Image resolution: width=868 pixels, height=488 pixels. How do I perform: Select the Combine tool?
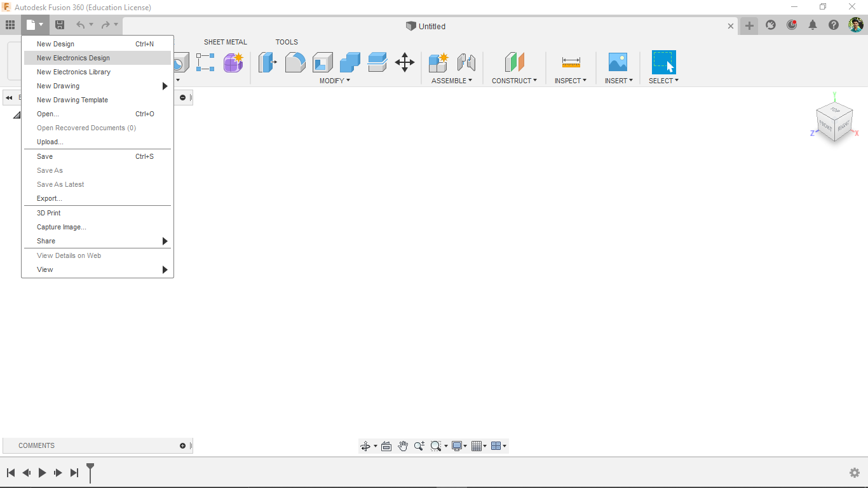pyautogui.click(x=350, y=62)
